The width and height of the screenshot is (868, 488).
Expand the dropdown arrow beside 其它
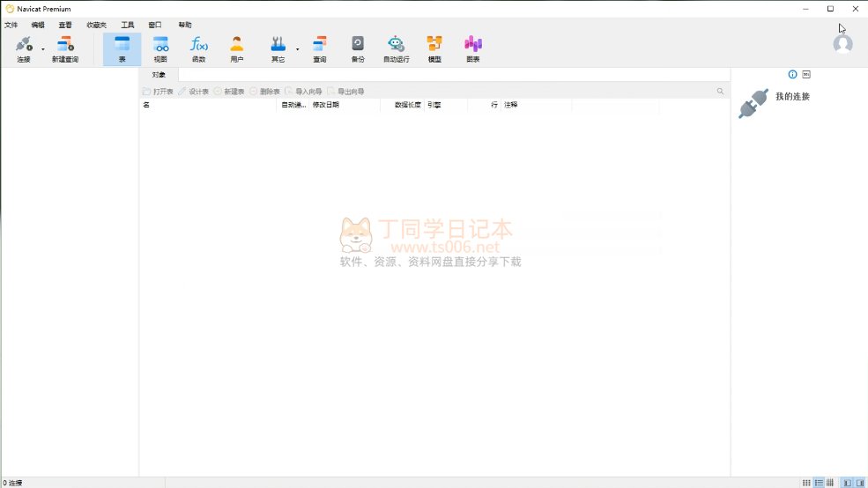click(297, 49)
